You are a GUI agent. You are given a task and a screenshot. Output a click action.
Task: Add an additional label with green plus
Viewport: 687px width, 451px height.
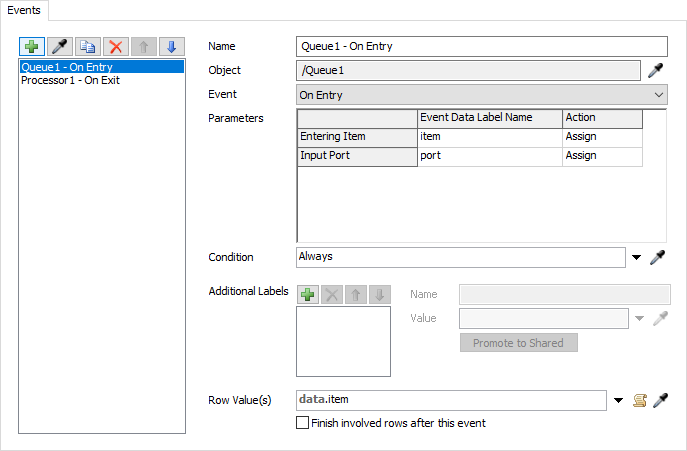[308, 295]
